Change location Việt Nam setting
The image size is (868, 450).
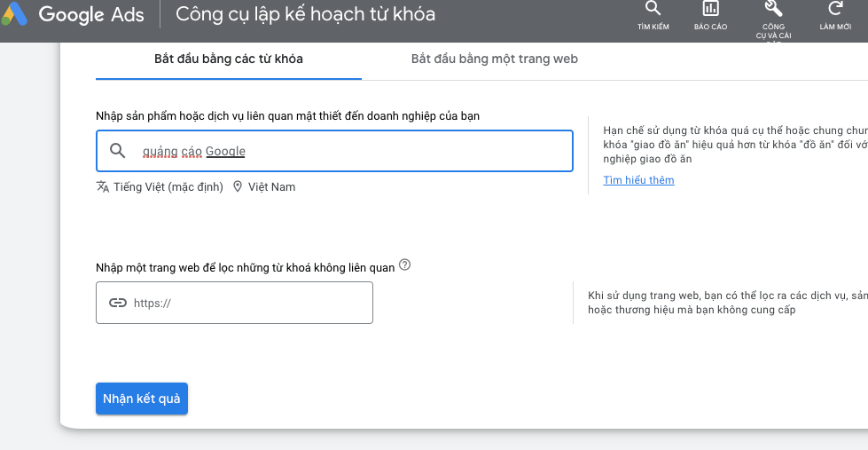coord(272,187)
